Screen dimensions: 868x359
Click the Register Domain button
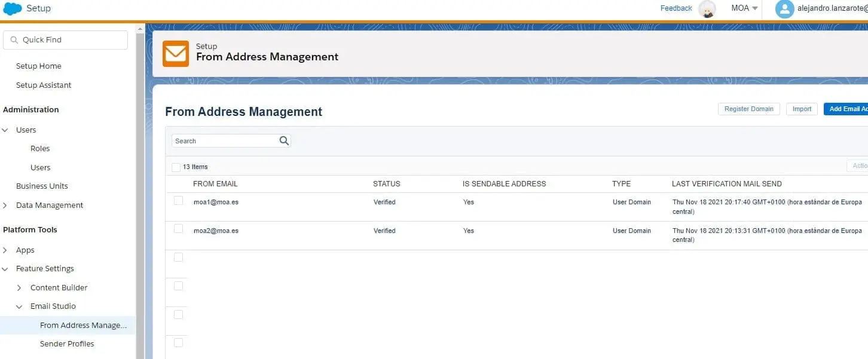pyautogui.click(x=748, y=109)
